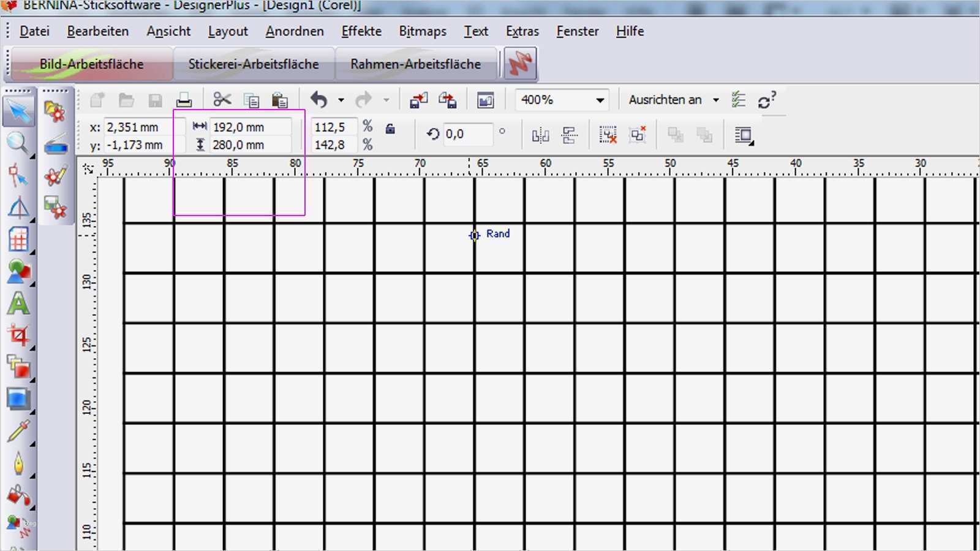
Task: Click the Undo arrow
Action: click(319, 100)
